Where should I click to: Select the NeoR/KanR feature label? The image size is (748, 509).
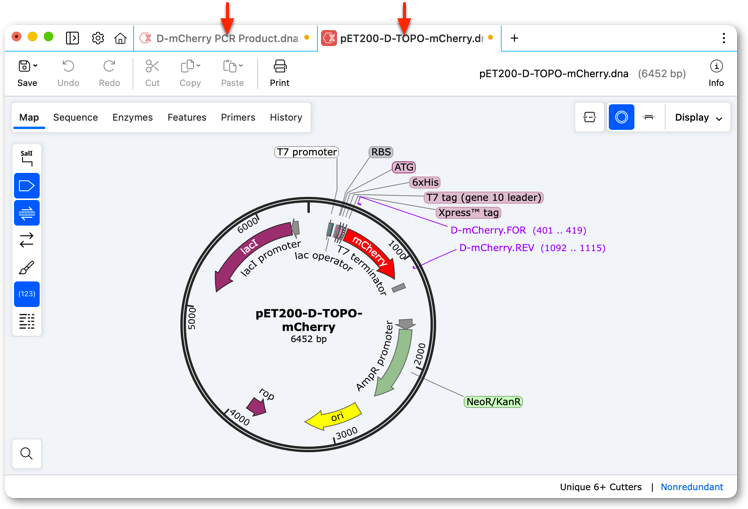[x=493, y=402]
